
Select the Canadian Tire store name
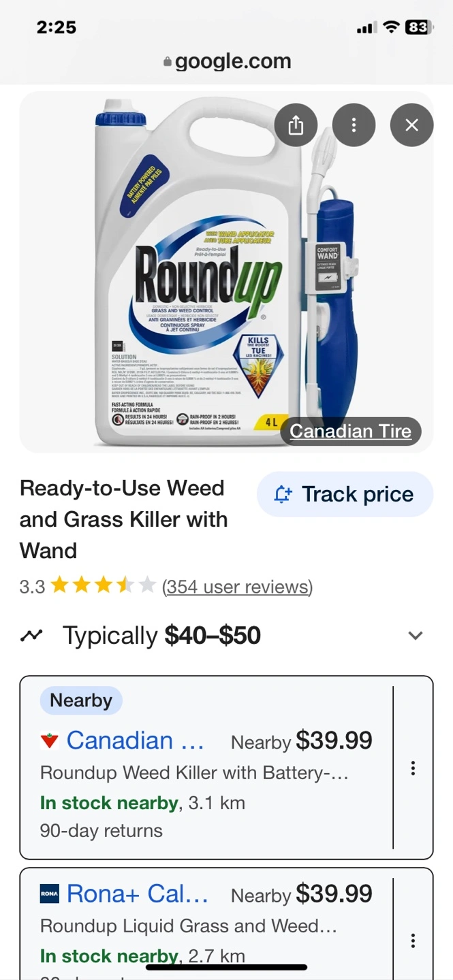[x=135, y=740]
